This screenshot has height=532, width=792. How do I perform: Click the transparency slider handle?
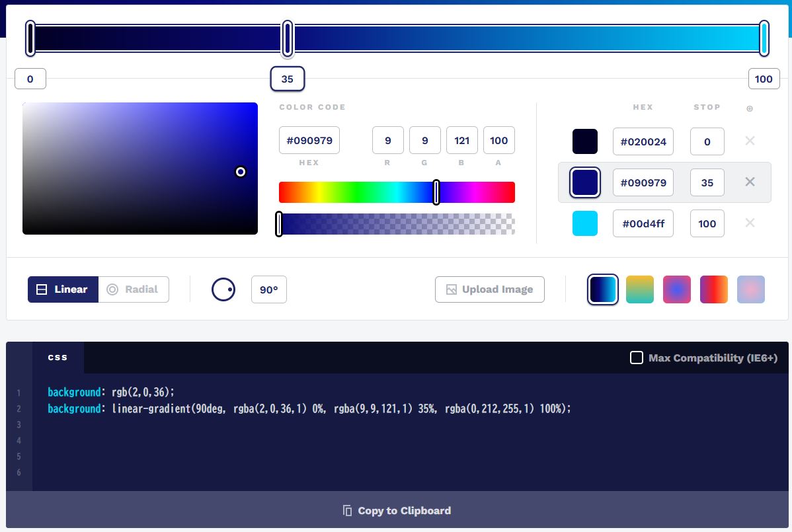click(280, 223)
